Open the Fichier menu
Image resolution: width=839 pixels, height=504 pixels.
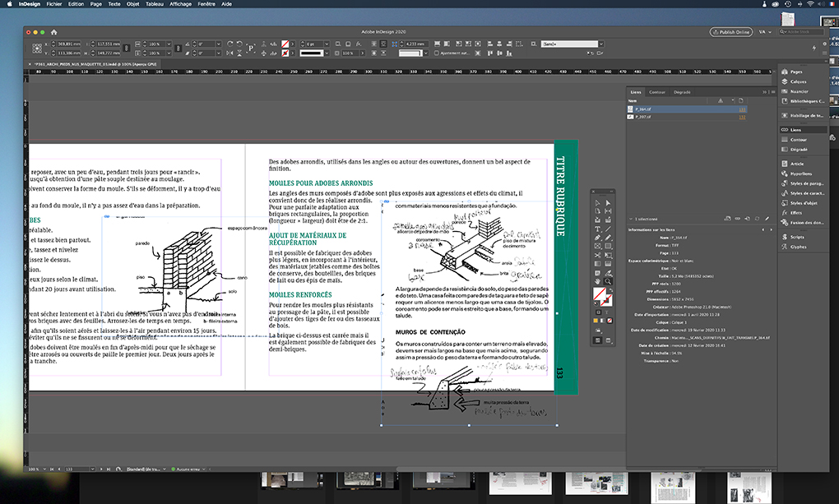click(x=54, y=4)
